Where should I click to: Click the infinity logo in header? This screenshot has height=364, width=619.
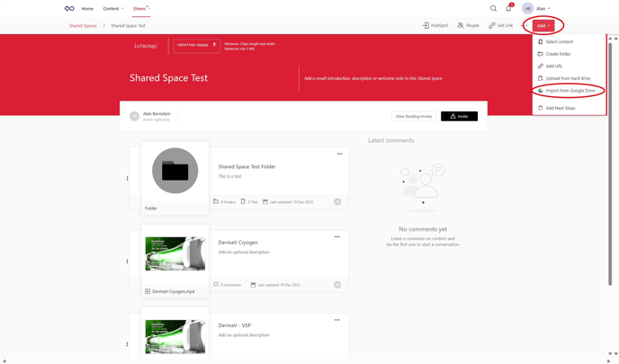coord(69,9)
